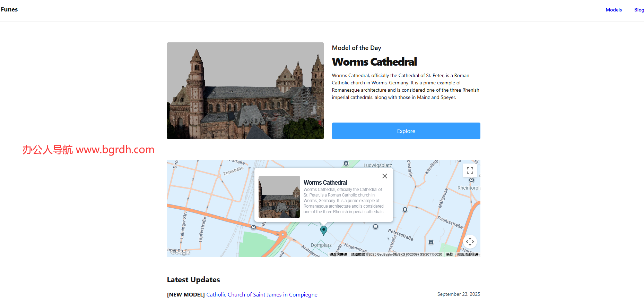Click transit stop icon directly below fullscreen button
Image resolution: width=644 pixels, height=301 pixels.
pyautogui.click(x=471, y=180)
